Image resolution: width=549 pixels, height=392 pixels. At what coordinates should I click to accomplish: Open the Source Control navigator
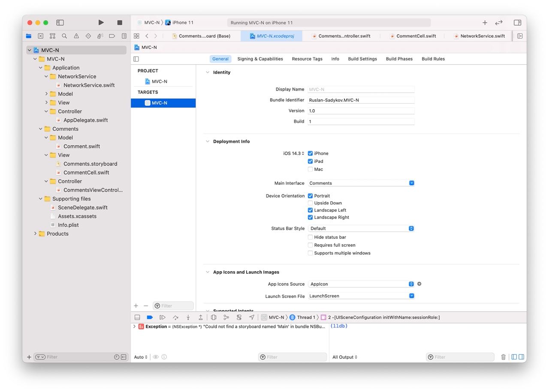point(40,36)
